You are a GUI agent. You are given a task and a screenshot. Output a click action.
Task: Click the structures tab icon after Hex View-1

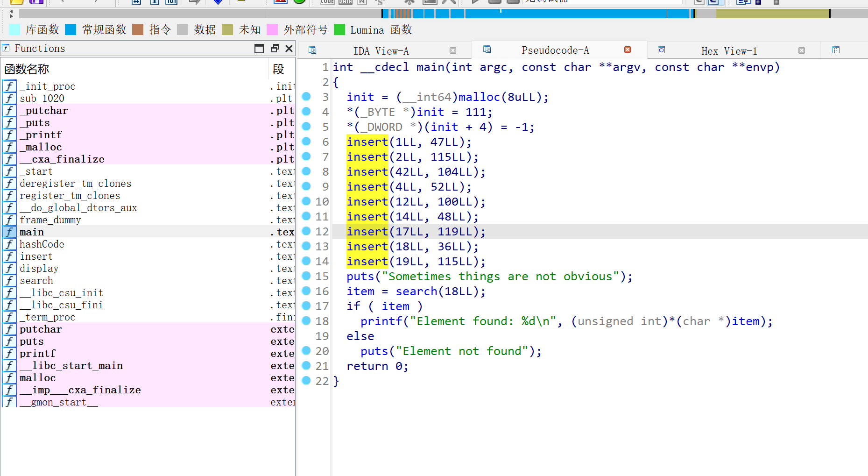[x=836, y=50]
